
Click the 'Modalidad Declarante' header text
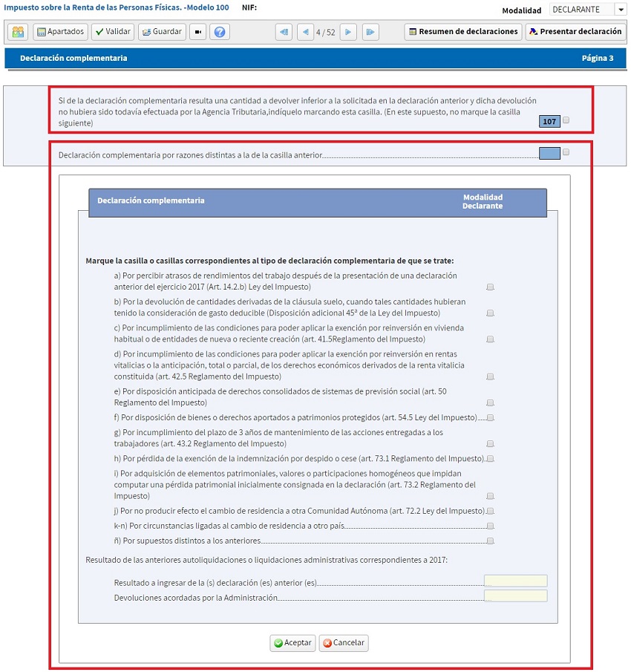tap(483, 202)
